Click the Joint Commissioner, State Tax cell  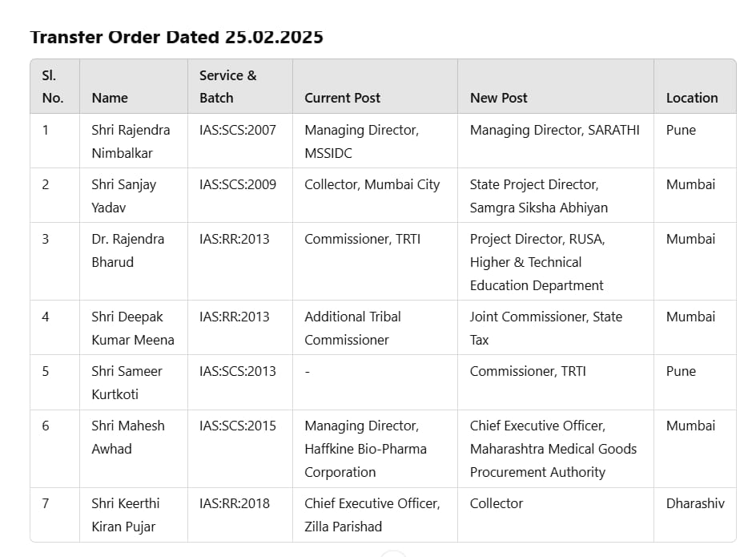545,328
